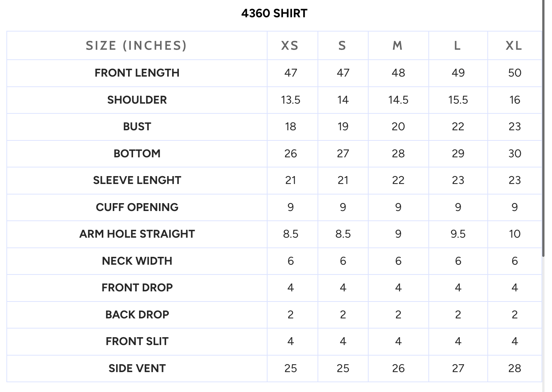Click the XL column header
Viewport: 552px width, 392px height.
pyautogui.click(x=514, y=46)
